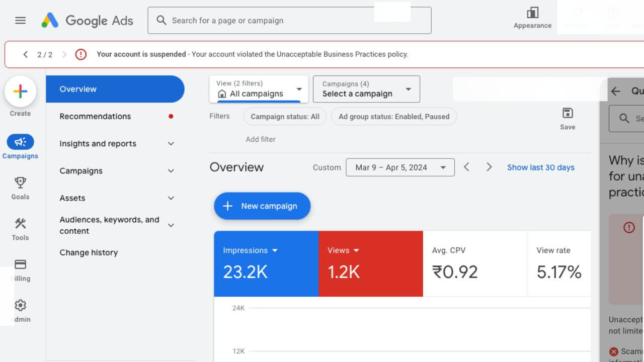Expand Insights and reports section

[171, 144]
